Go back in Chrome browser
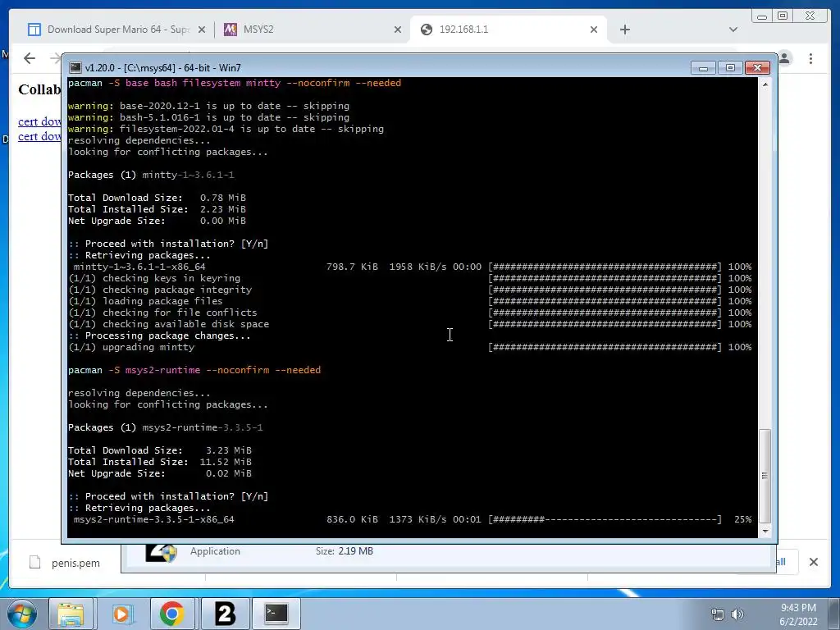 click(30, 58)
